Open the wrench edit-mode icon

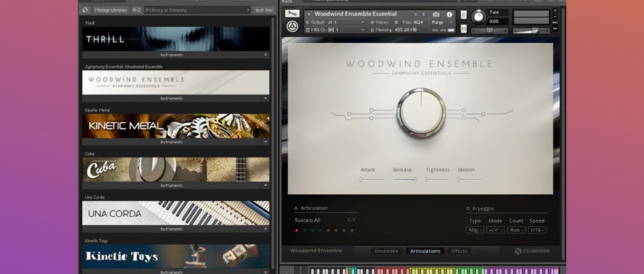click(x=293, y=14)
